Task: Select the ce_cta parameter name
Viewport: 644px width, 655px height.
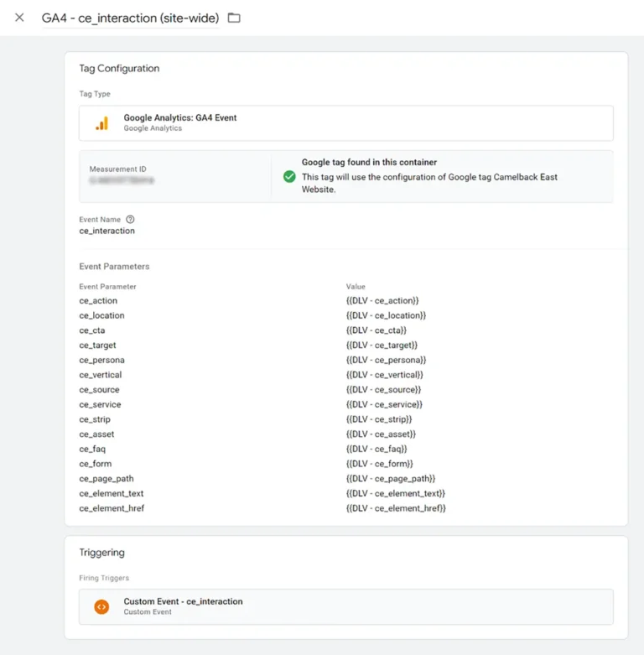Action: pyautogui.click(x=92, y=330)
